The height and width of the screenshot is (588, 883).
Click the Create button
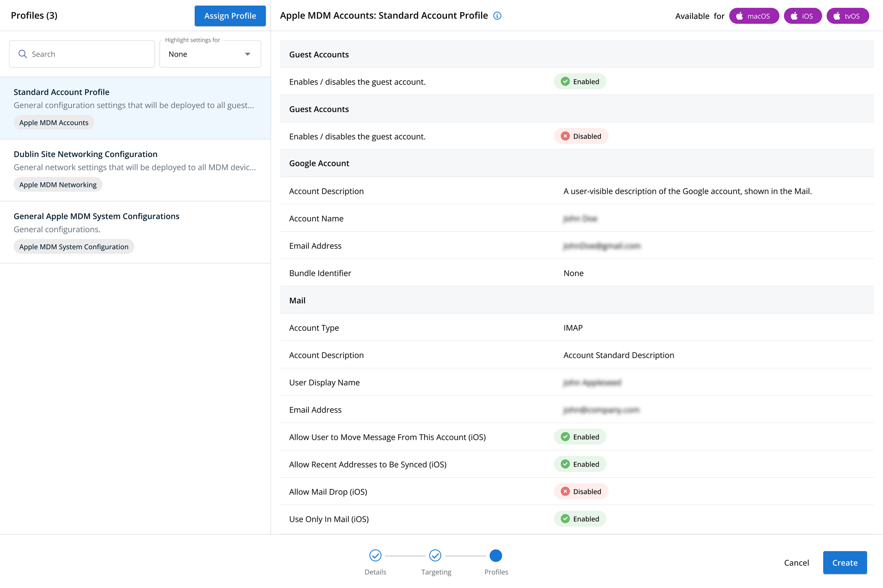point(845,562)
